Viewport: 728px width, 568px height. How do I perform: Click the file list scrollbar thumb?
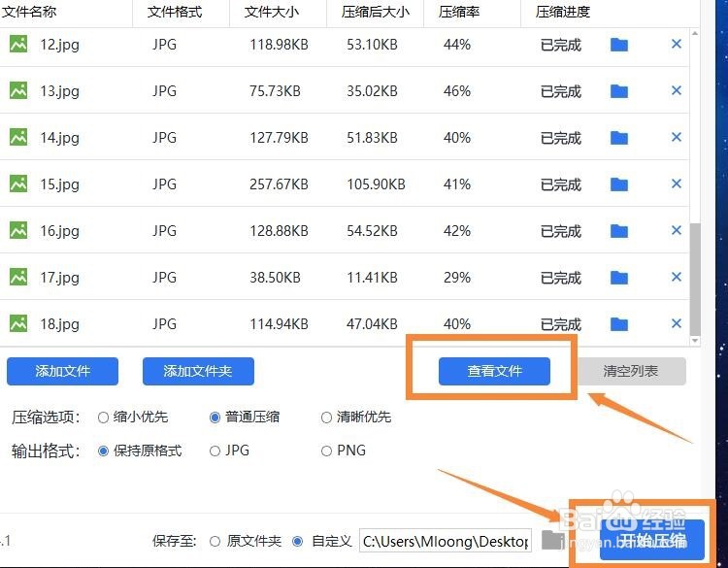coord(695,279)
